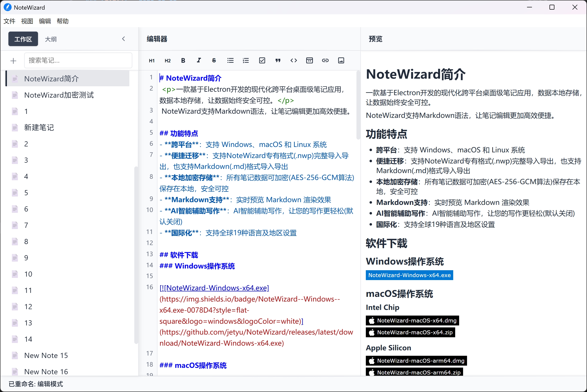Click the NoteWizard-macOS-x64.zip download badge
This screenshot has height=392, width=587.
[x=410, y=333]
